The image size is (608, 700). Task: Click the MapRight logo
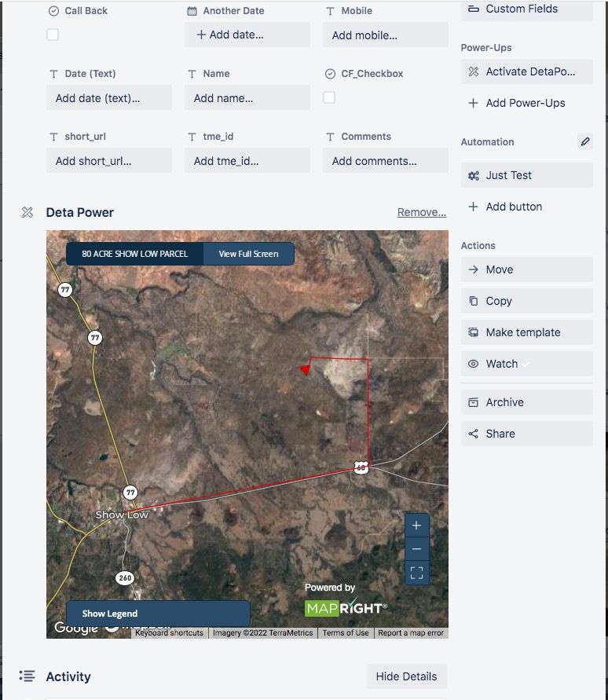click(346, 608)
